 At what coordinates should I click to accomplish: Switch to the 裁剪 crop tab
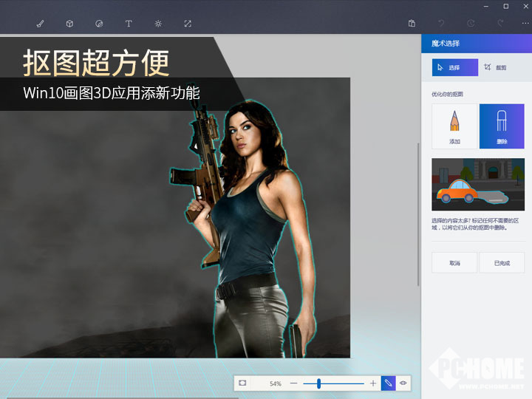tap(496, 67)
